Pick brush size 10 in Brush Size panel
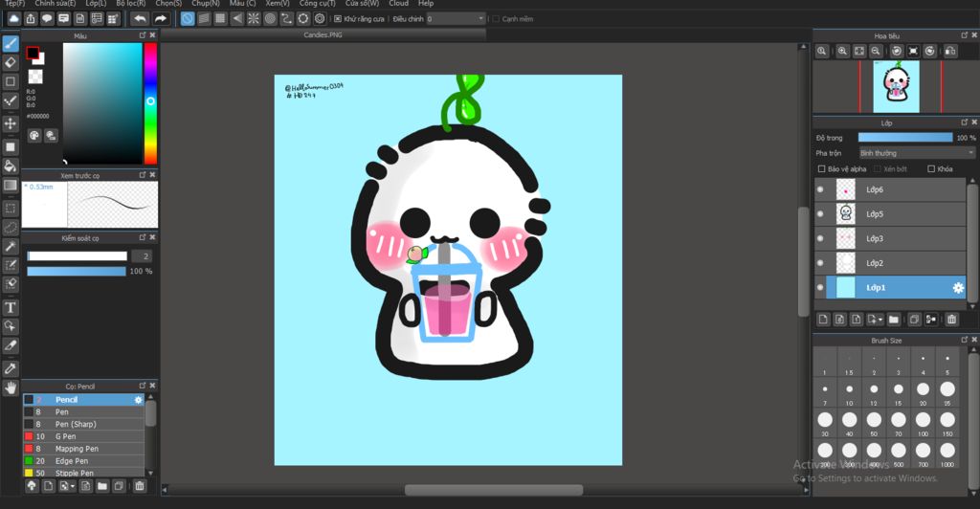Viewport: 980px width, 509px height. (849, 392)
